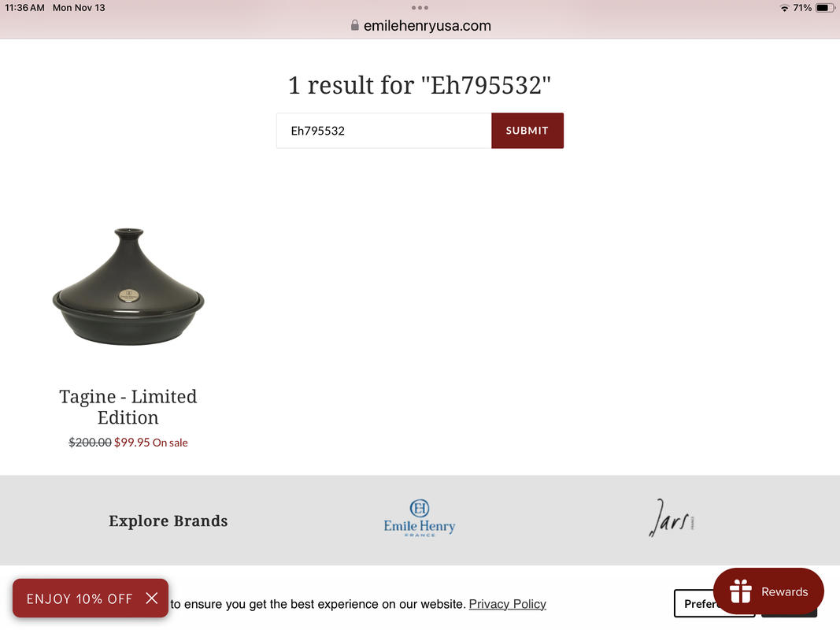Focus the search field containing Eh795532
The image size is (840, 630).
383,131
